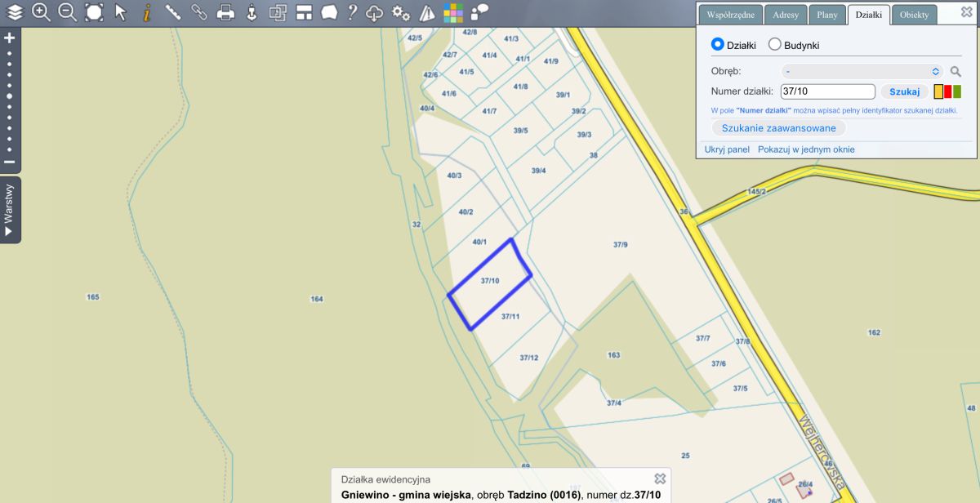Image resolution: width=980 pixels, height=503 pixels.
Task: Click the Szukanie zaawansowane button
Action: click(x=778, y=128)
